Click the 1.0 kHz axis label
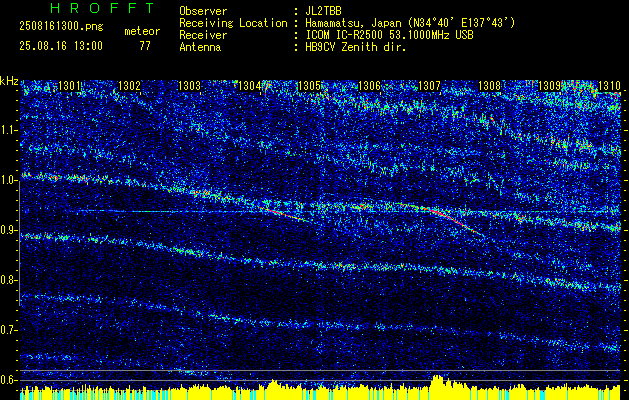This screenshot has height=400, width=629. tap(9, 181)
